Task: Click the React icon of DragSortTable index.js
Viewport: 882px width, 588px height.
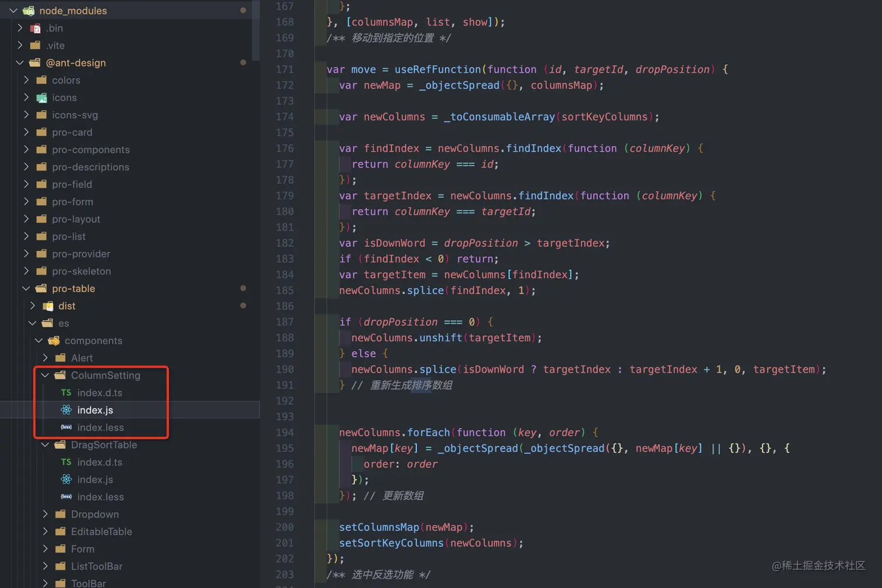Action: (66, 480)
